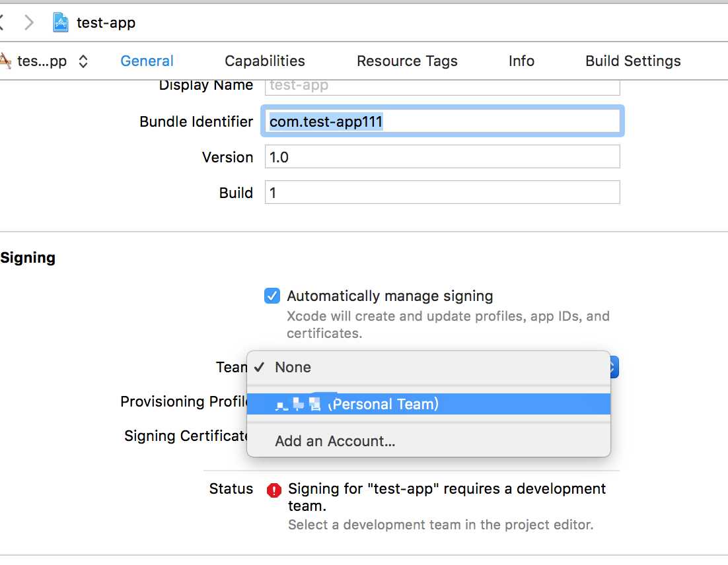Click the Display Name field
Image resolution: width=728 pixels, height=565 pixels.
click(x=442, y=86)
